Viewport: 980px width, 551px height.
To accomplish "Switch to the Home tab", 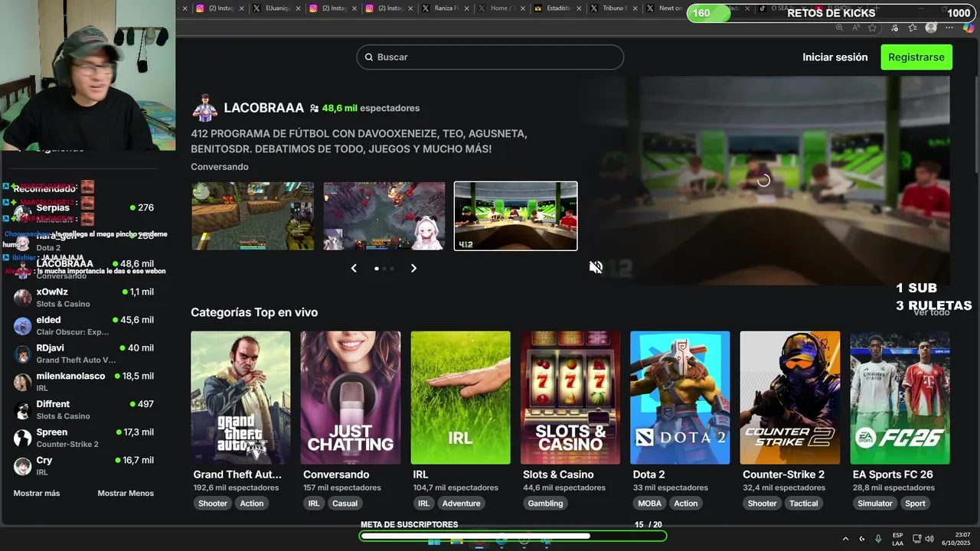I will [x=503, y=8].
